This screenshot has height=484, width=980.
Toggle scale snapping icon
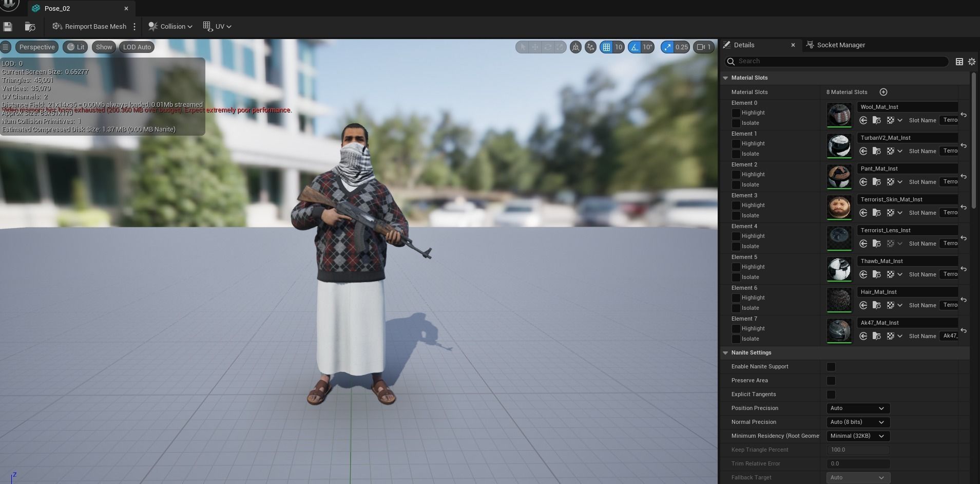(x=667, y=47)
